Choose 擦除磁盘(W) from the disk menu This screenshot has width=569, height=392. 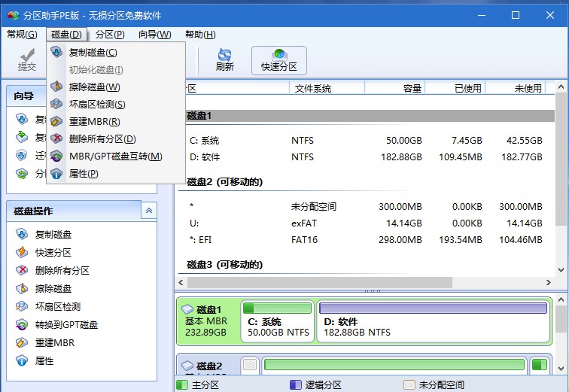pyautogui.click(x=116, y=87)
